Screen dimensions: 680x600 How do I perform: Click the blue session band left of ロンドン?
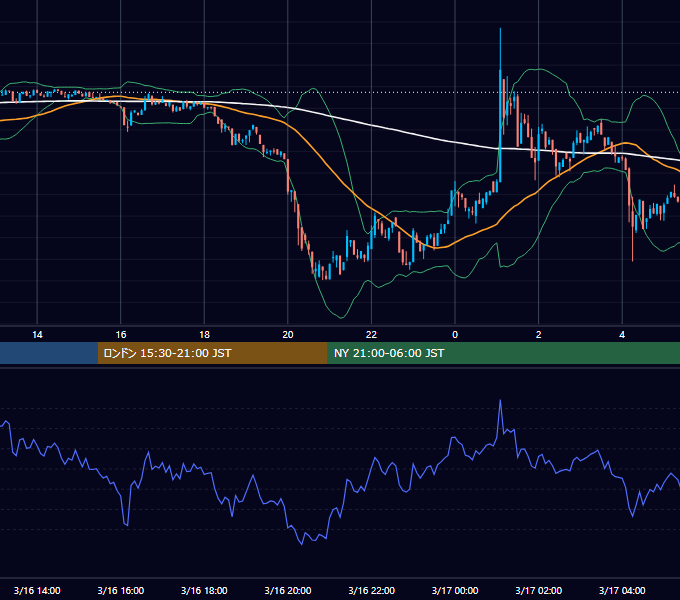coord(49,353)
